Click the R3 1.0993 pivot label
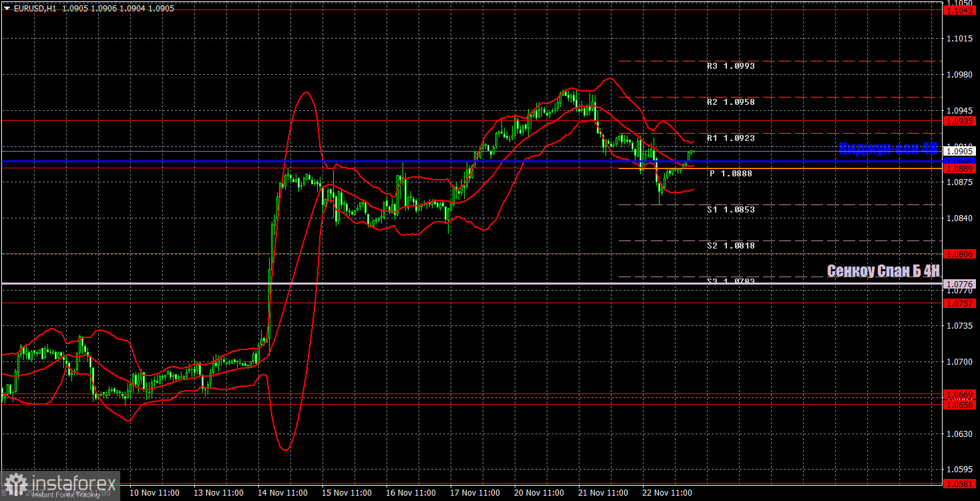This screenshot has height=501, width=980. tap(730, 66)
